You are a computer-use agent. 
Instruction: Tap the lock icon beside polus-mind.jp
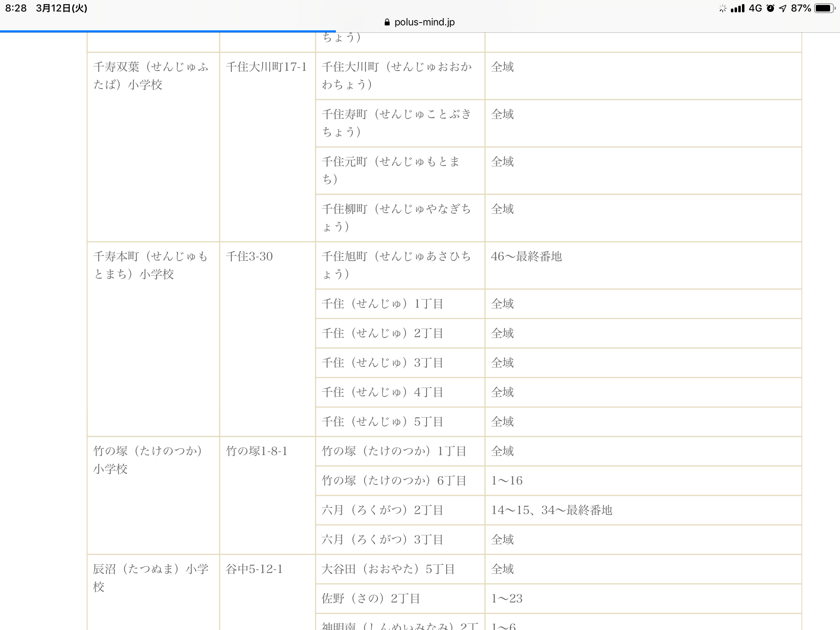point(387,22)
